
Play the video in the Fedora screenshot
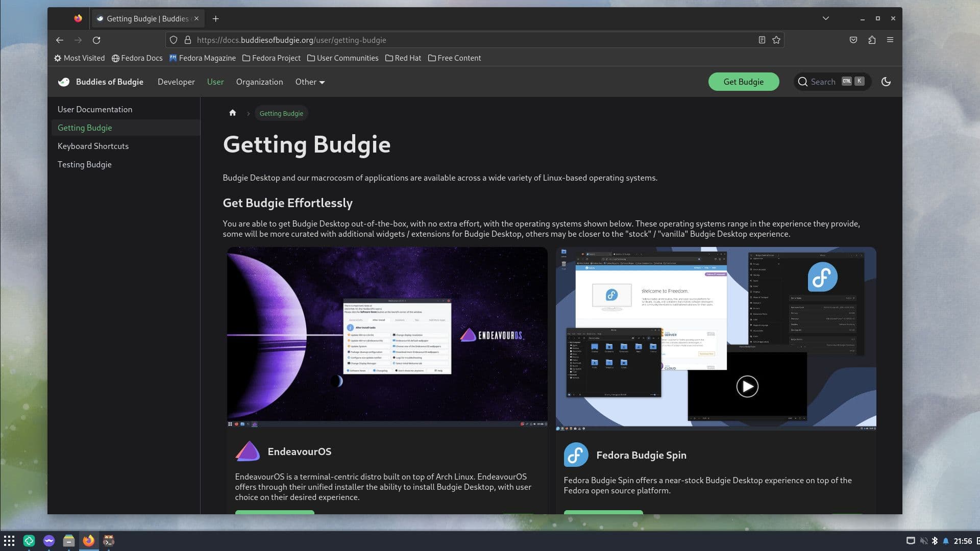point(747,386)
